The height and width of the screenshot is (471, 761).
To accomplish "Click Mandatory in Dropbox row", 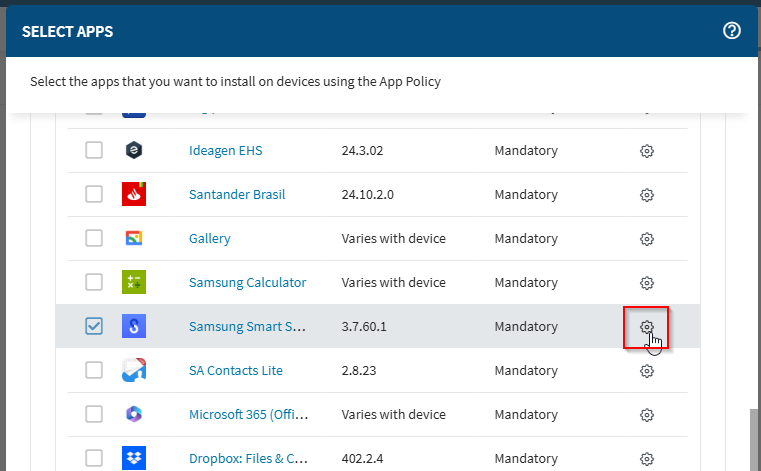I will (x=526, y=458).
